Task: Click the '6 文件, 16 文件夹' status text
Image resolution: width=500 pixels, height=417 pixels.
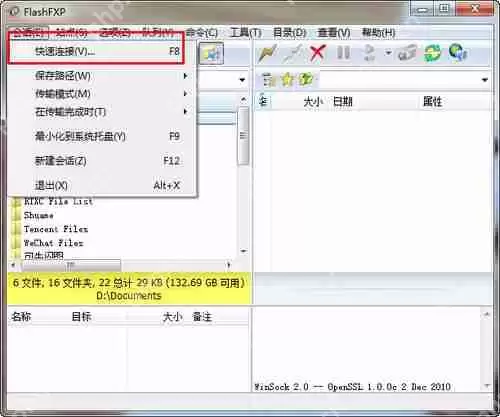Action: click(x=52, y=283)
